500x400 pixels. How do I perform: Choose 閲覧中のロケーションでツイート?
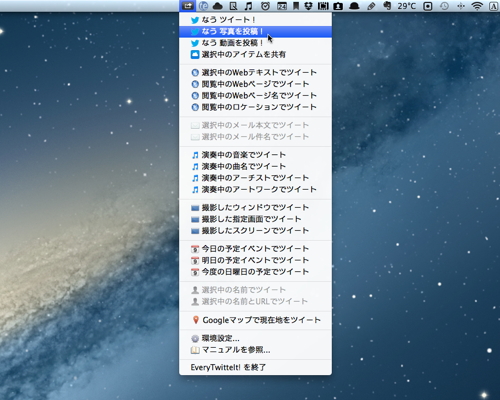[x=255, y=107]
